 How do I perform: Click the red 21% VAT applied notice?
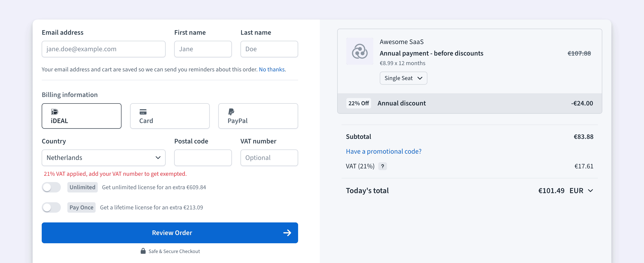[x=115, y=174]
